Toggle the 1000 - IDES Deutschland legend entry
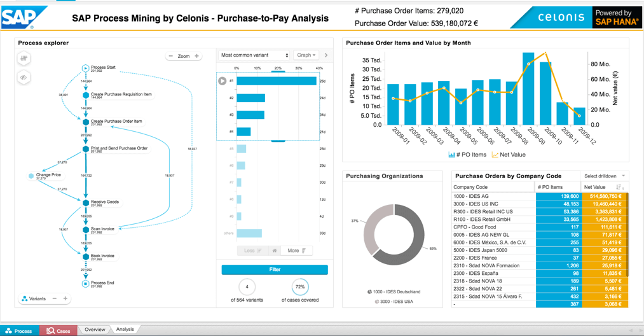644x336 pixels. 394,292
